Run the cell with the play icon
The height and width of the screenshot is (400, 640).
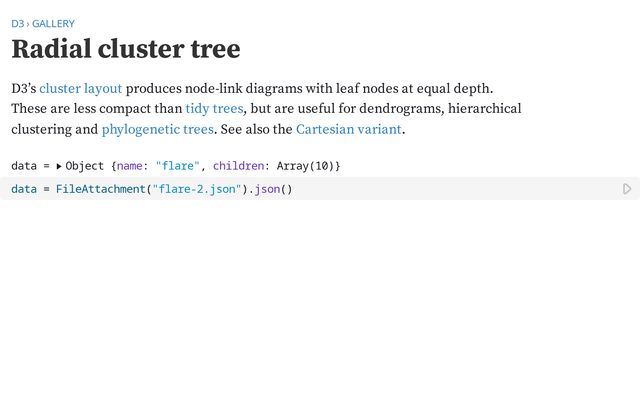[x=627, y=189]
